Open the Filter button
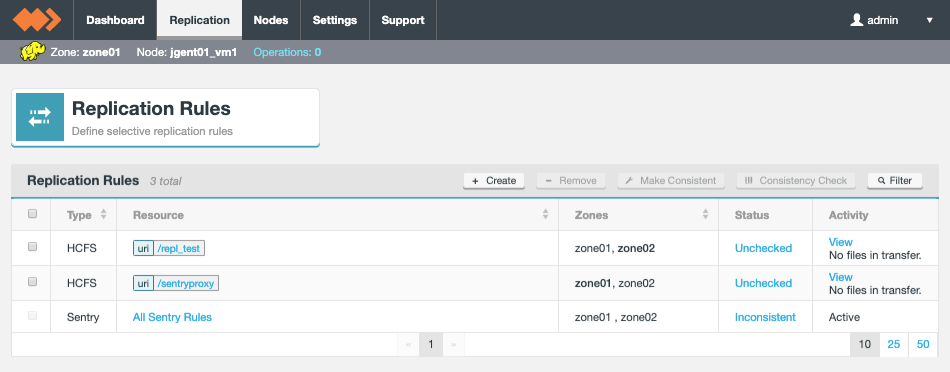The height and width of the screenshot is (372, 950). [895, 181]
